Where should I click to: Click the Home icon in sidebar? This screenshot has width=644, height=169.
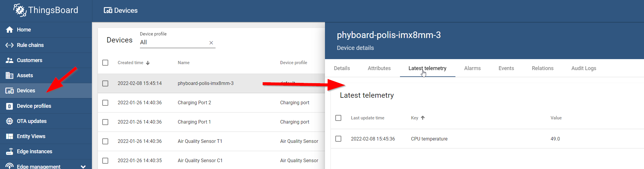point(9,30)
